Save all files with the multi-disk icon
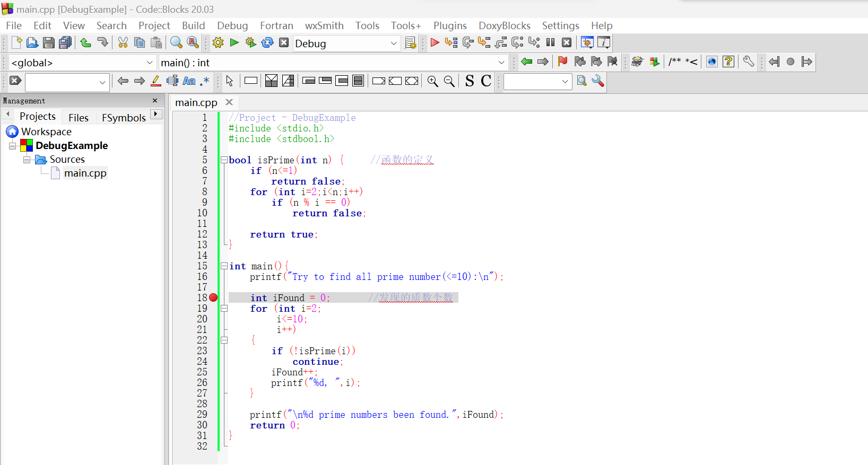The height and width of the screenshot is (465, 868). click(x=65, y=43)
